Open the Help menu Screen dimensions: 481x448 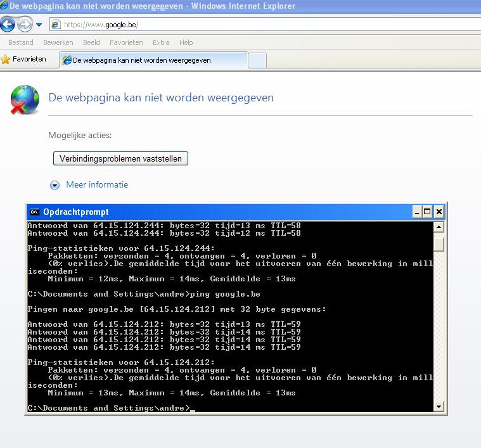tap(186, 42)
